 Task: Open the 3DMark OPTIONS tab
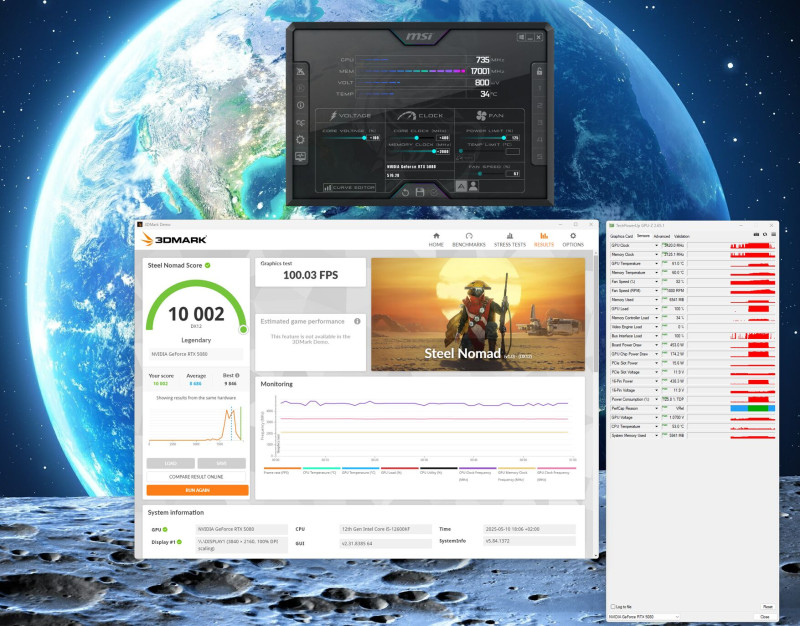573,240
